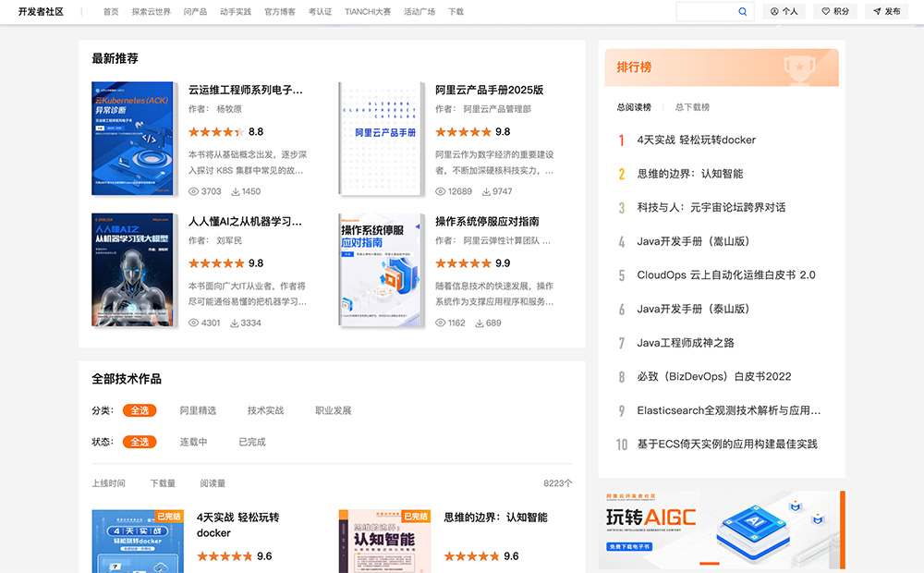Click 免费下载电子书 button on AIGC banner

pos(629,546)
